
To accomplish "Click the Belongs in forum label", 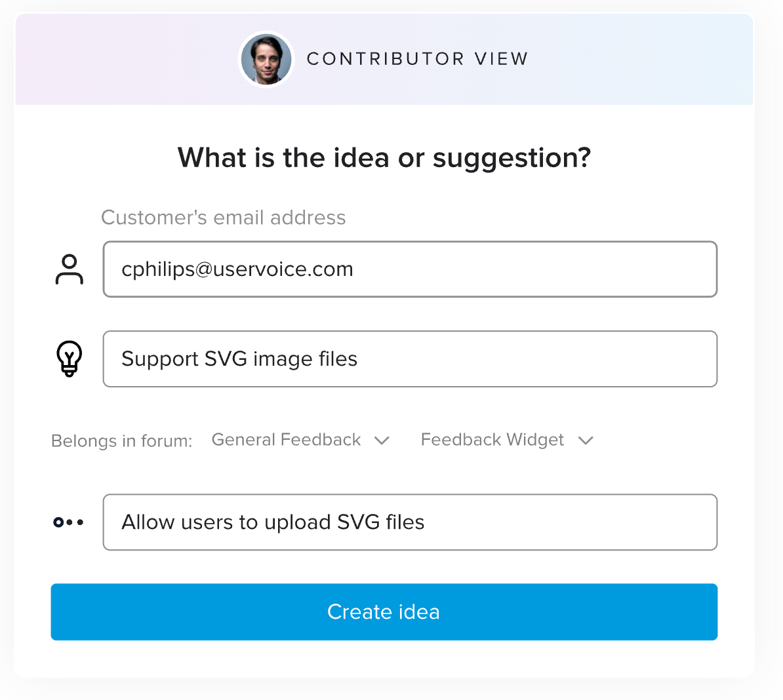I will pyautogui.click(x=122, y=441).
